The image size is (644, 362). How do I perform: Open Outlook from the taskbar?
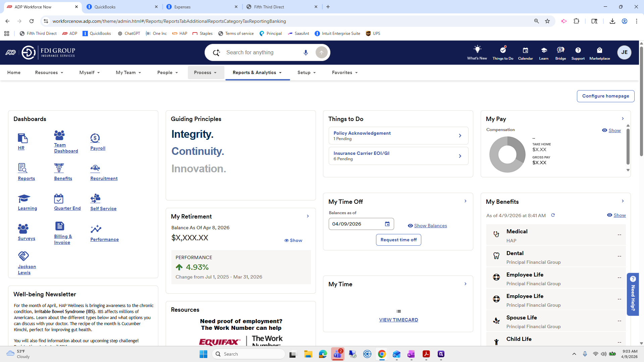[396, 354]
